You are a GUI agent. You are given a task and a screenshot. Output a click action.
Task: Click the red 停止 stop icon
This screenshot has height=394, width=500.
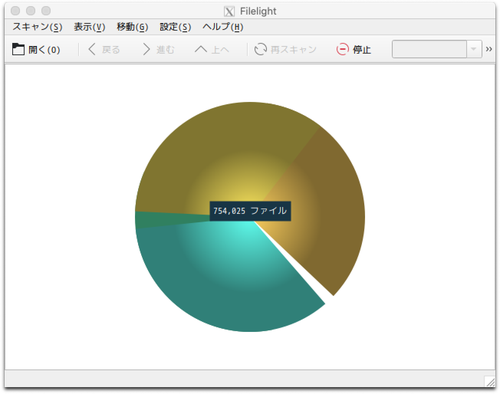pos(342,49)
